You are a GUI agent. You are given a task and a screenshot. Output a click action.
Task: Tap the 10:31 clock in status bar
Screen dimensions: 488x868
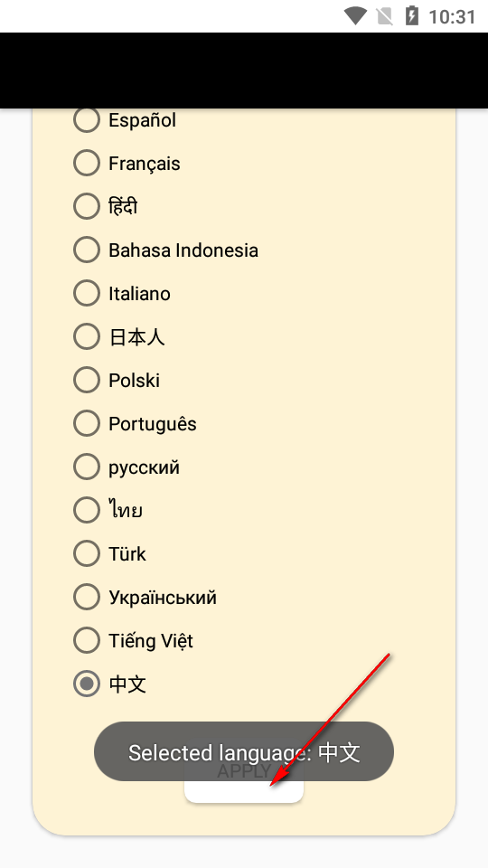[452, 16]
